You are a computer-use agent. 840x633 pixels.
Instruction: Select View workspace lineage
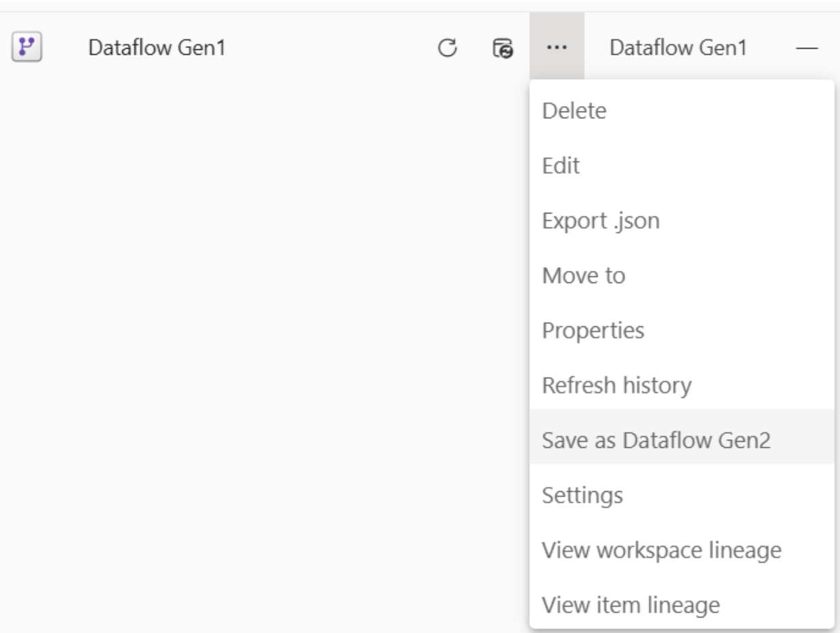(x=682, y=551)
